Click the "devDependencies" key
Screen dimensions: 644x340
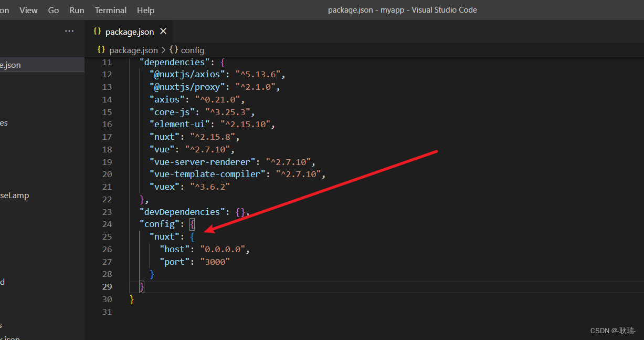point(182,212)
